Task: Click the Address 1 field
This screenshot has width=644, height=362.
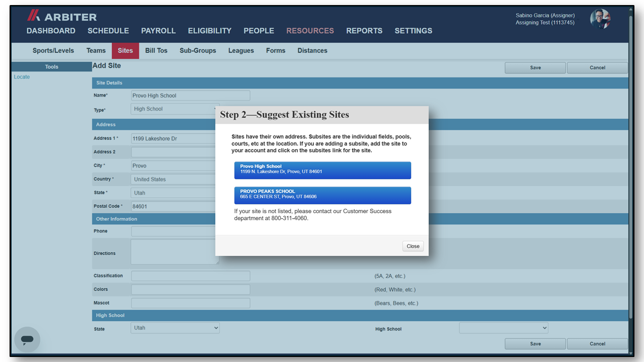Action: (x=174, y=138)
